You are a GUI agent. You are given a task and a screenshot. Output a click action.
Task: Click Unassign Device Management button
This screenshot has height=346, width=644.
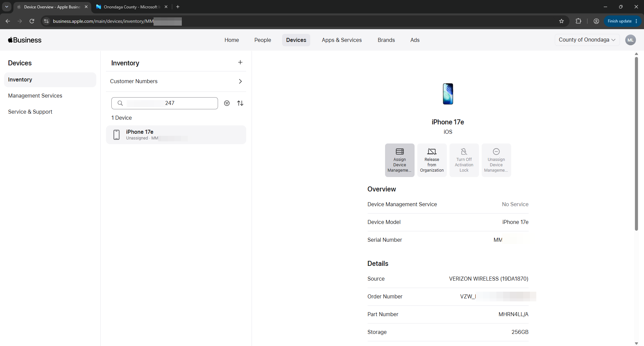pos(496,160)
